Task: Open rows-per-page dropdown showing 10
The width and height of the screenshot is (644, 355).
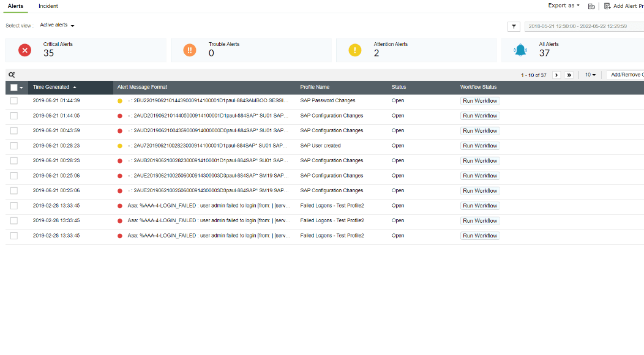Action: click(x=590, y=75)
